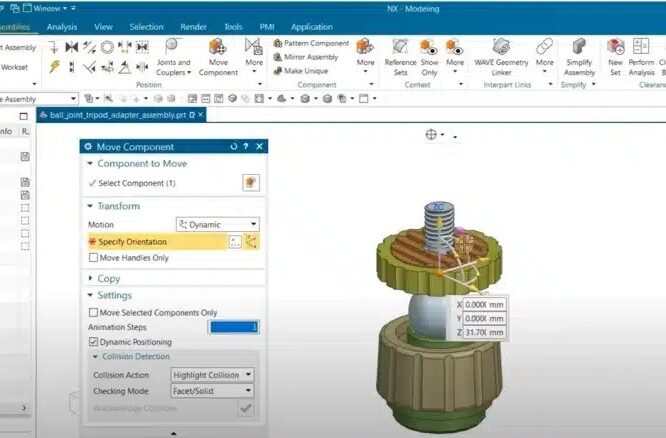Uncheck Dynamic Positioning option
The height and width of the screenshot is (438, 666).
(93, 341)
